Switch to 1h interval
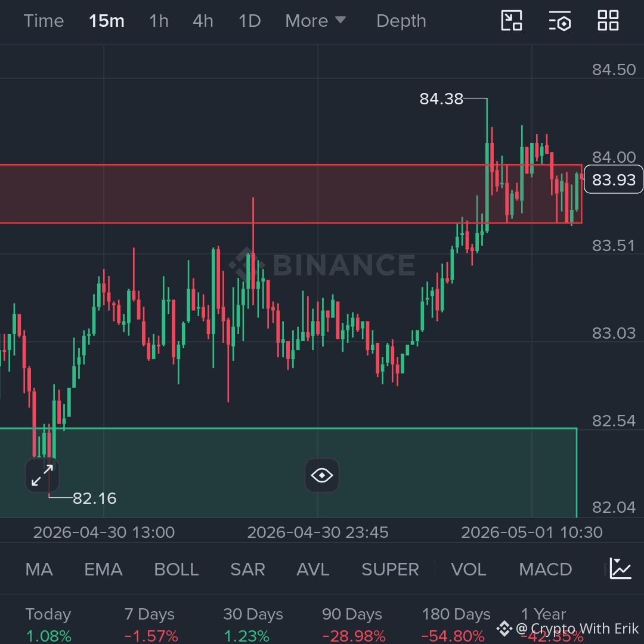The height and width of the screenshot is (644, 644). (x=159, y=21)
